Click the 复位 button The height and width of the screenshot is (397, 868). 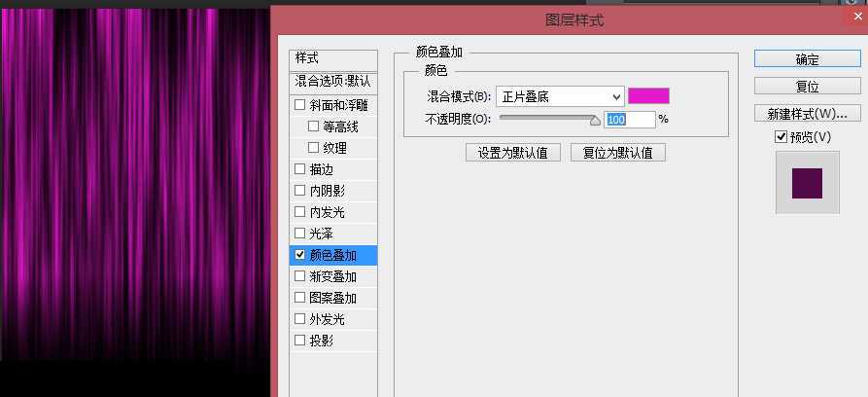(807, 87)
